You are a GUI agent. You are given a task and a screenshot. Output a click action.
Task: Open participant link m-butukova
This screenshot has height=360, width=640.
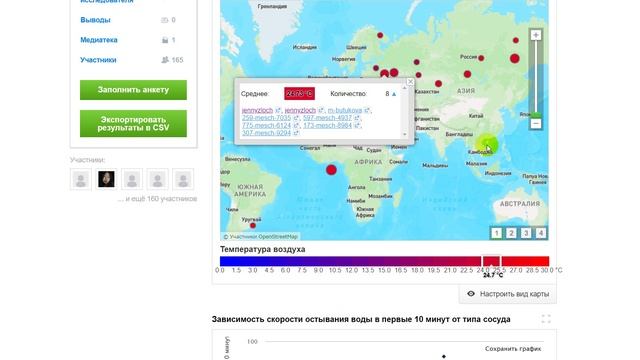tap(345, 110)
